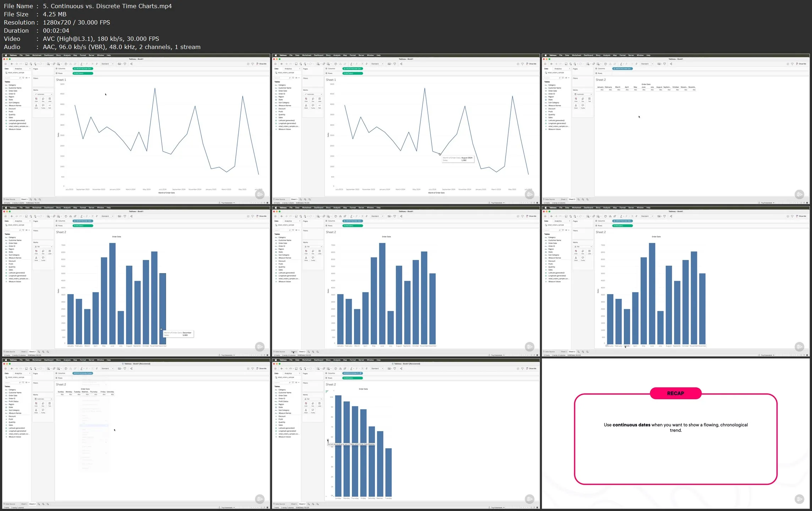Click retail_orders_sample data source in first Sheet 1 frame

[x=16, y=73]
